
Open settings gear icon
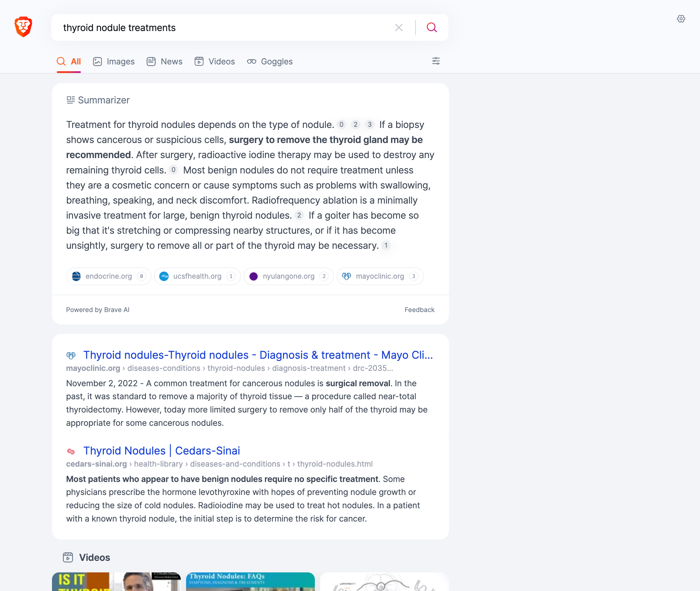coord(681,19)
